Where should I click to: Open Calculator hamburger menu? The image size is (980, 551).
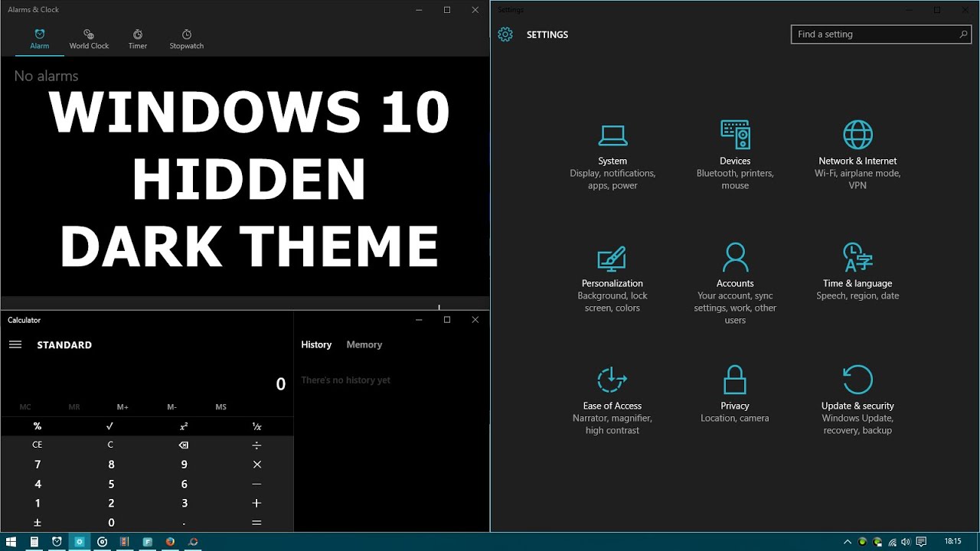coord(15,344)
